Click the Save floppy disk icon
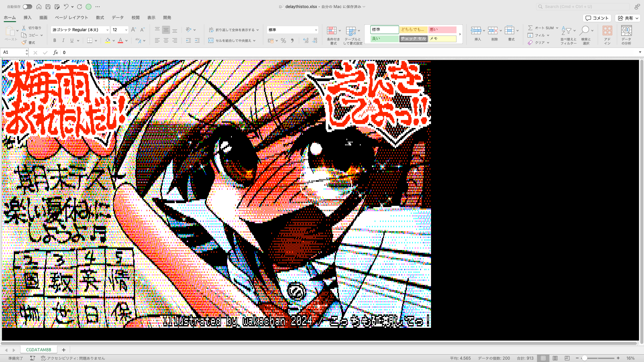Image resolution: width=644 pixels, height=362 pixels. point(48,7)
